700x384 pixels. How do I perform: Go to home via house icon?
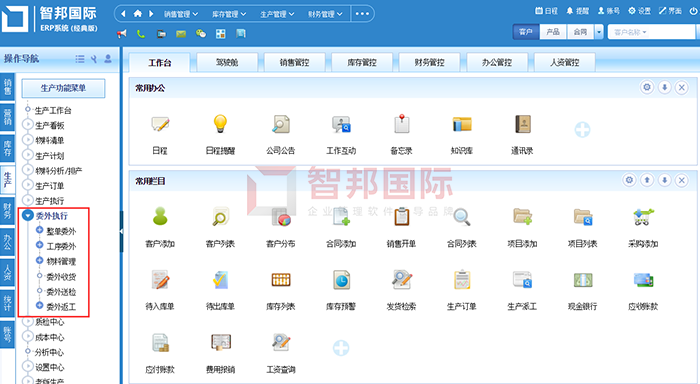coord(138,13)
